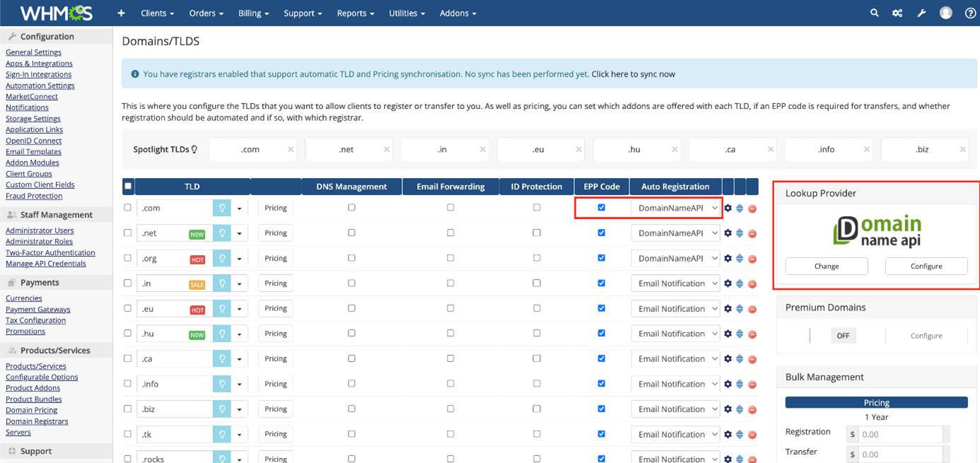Enable DNS Management for .net
The height and width of the screenshot is (463, 980).
[351, 233]
